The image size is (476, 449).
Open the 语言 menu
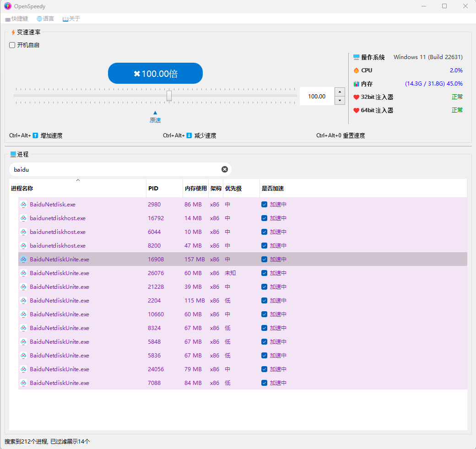45,19
